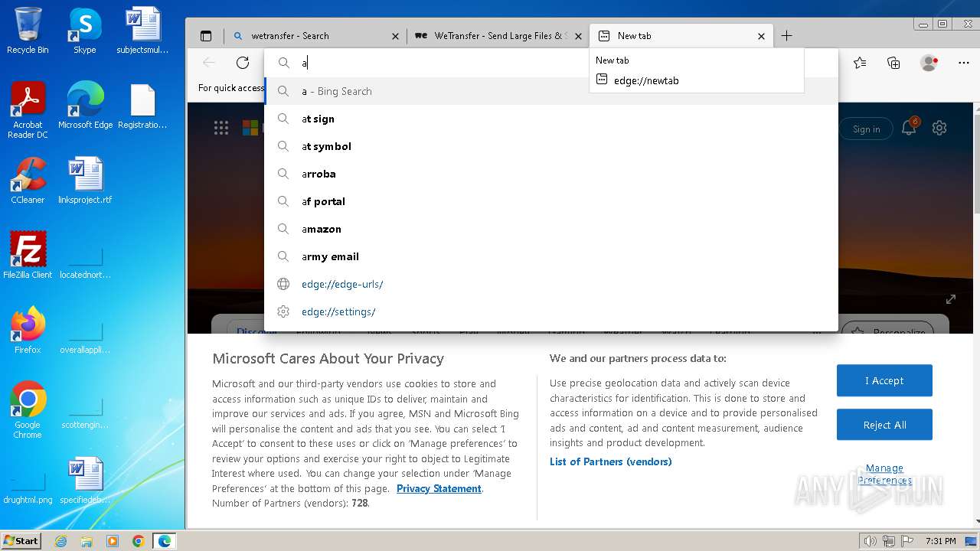The width and height of the screenshot is (980, 551).
Task: Click the Edge taskbar button
Action: (x=165, y=541)
